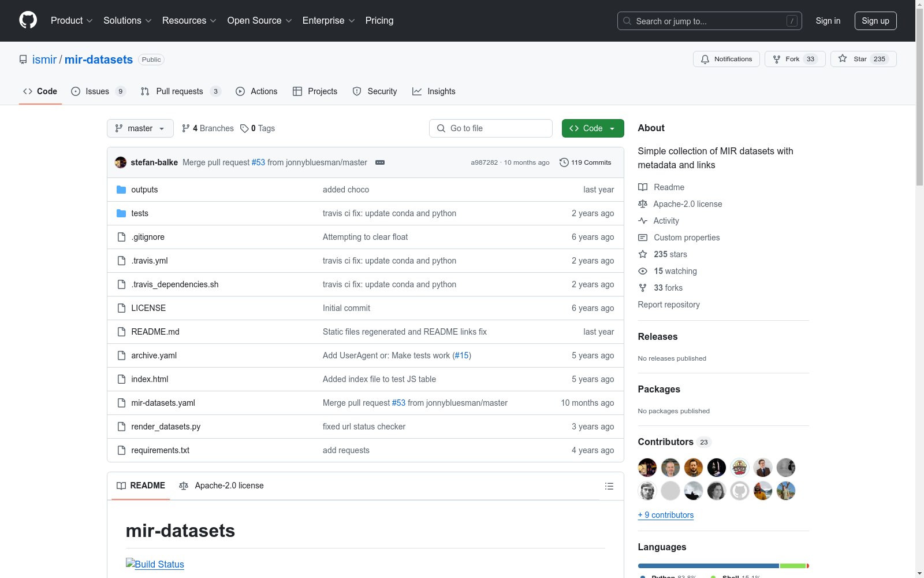Click the tag icon beside Tags
The height and width of the screenshot is (578, 924).
tap(244, 128)
